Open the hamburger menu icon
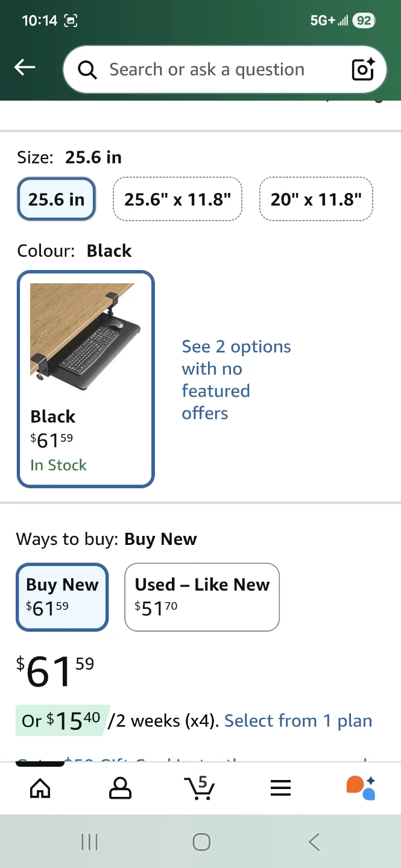The width and height of the screenshot is (401, 868). (x=280, y=788)
